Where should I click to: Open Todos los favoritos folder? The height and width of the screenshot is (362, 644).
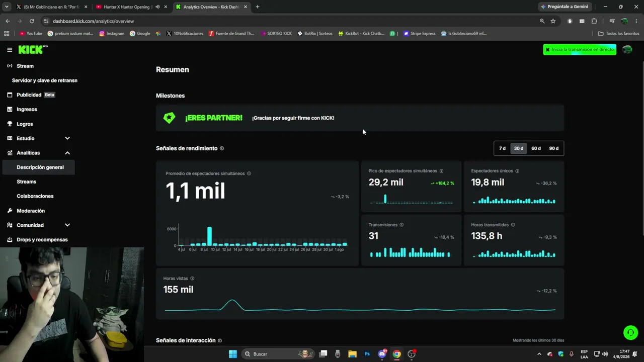pyautogui.click(x=618, y=34)
